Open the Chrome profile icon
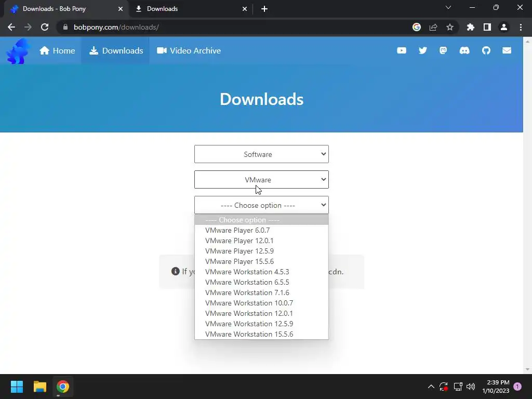 pyautogui.click(x=504, y=27)
